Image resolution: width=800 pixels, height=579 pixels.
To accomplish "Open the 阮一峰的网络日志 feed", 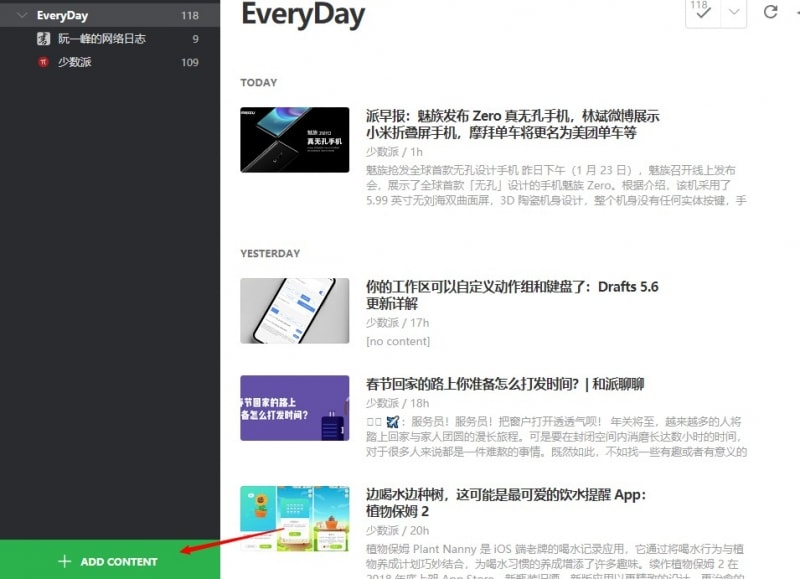I will pos(101,39).
